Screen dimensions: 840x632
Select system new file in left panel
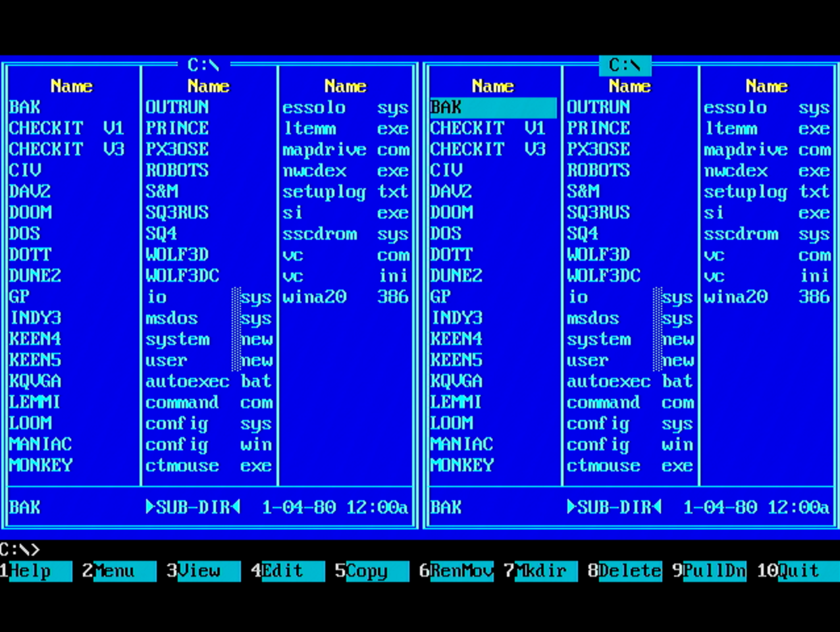tap(209, 339)
